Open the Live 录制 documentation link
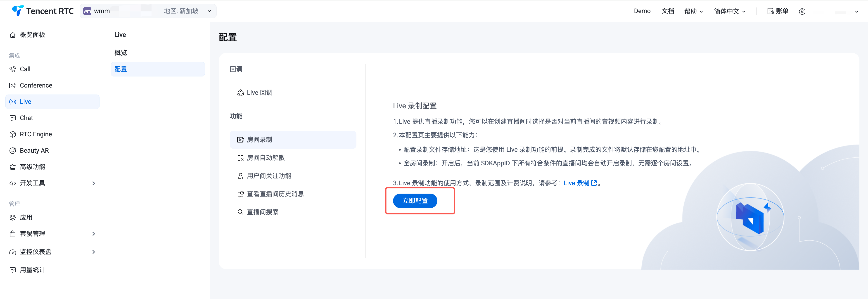 pyautogui.click(x=580, y=183)
